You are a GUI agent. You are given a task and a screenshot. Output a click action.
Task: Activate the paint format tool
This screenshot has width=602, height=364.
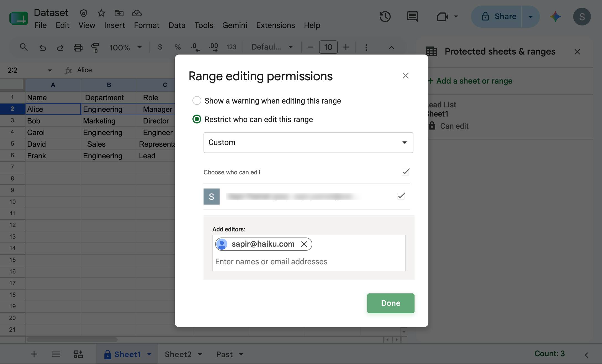click(x=95, y=48)
